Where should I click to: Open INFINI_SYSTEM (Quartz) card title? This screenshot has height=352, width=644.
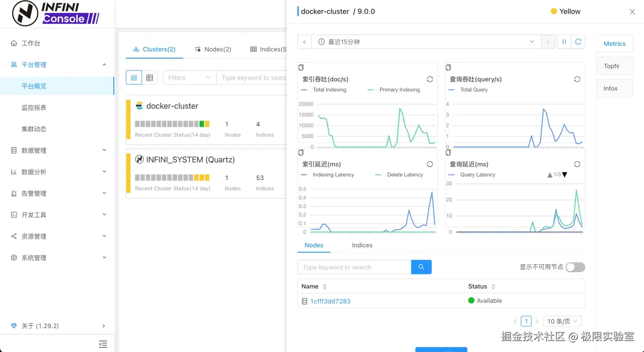[191, 159]
